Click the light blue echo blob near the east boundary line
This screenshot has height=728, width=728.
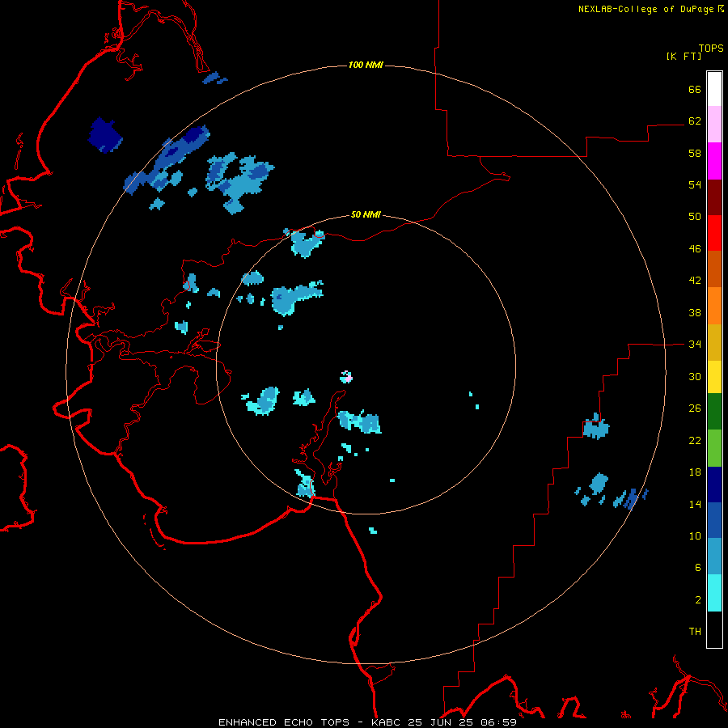click(x=596, y=426)
